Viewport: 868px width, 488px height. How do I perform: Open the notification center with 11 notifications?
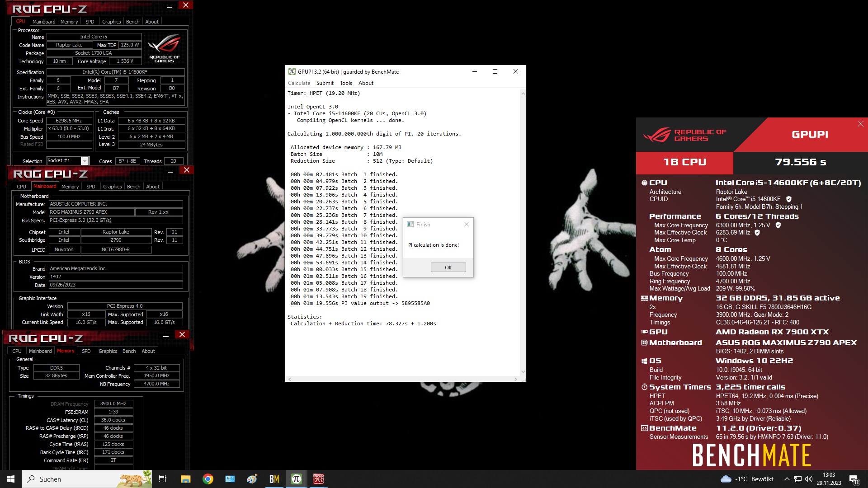click(854, 479)
